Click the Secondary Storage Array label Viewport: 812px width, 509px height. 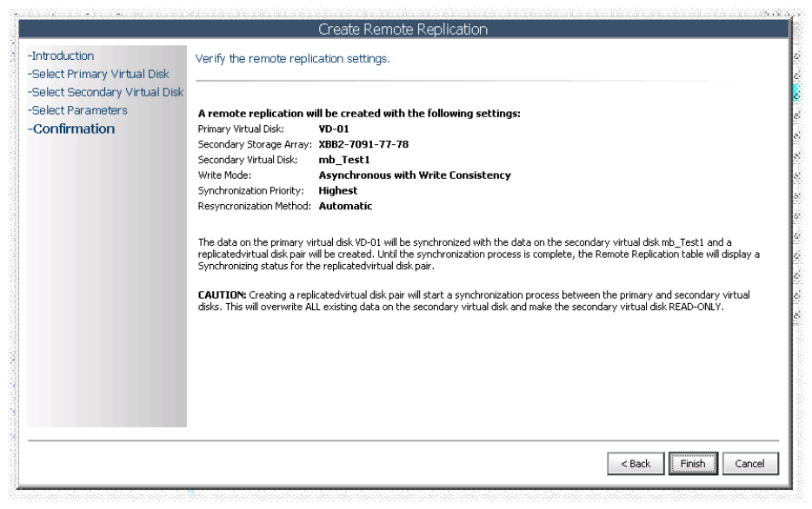(255, 144)
